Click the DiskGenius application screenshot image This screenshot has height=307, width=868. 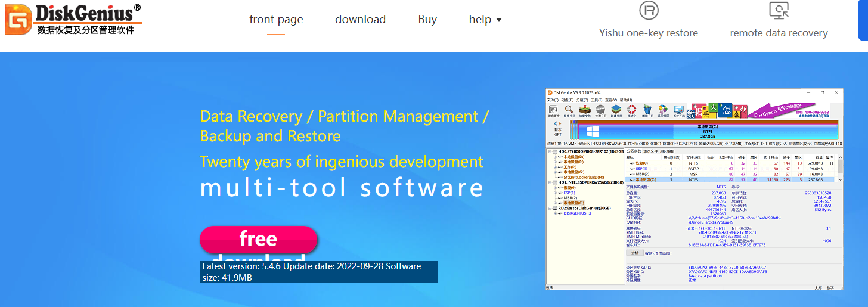click(695, 190)
